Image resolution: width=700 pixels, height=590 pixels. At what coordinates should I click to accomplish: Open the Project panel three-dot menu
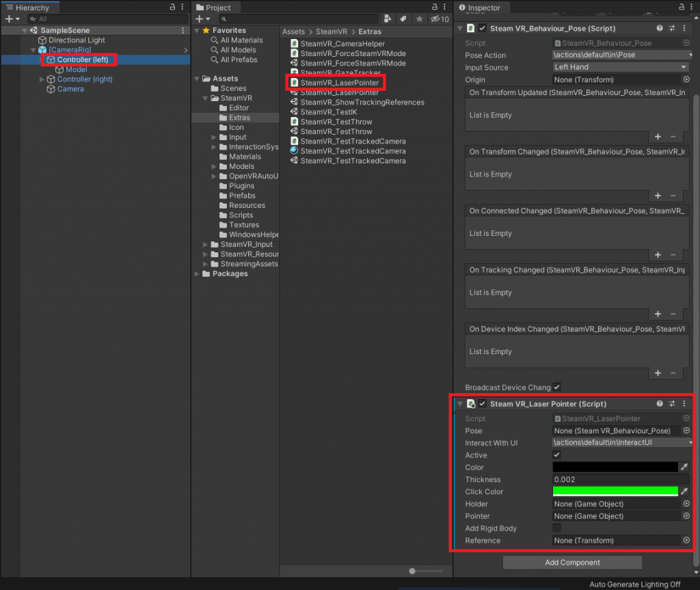click(x=444, y=7)
